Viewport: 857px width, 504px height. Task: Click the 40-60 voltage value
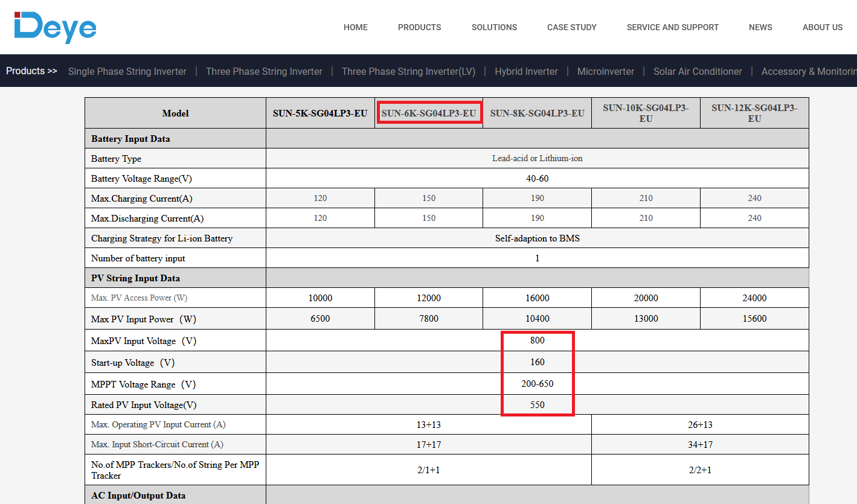pos(538,179)
